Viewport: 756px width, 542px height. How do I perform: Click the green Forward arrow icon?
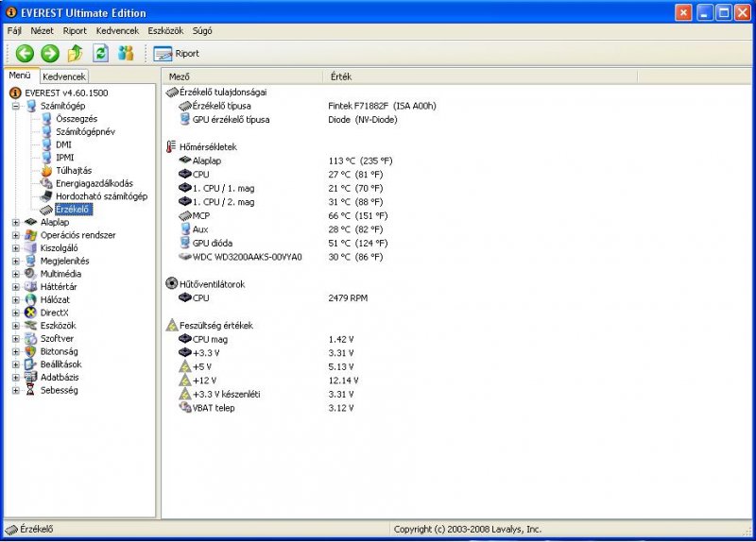pos(50,54)
